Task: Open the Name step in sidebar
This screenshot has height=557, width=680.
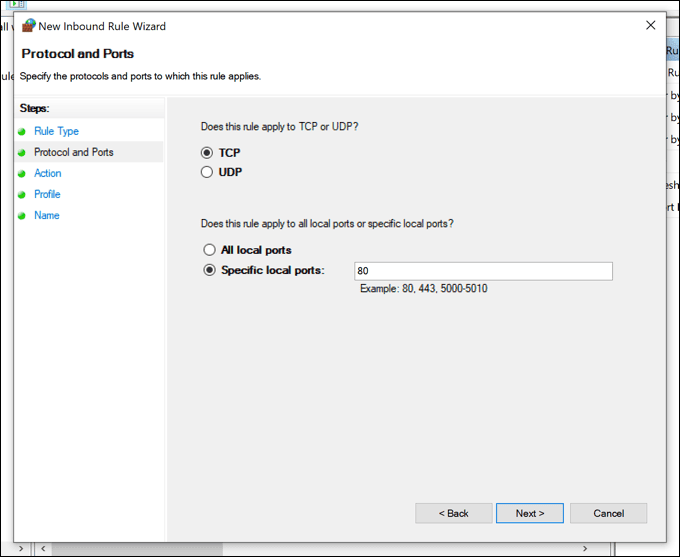Action: (x=47, y=215)
